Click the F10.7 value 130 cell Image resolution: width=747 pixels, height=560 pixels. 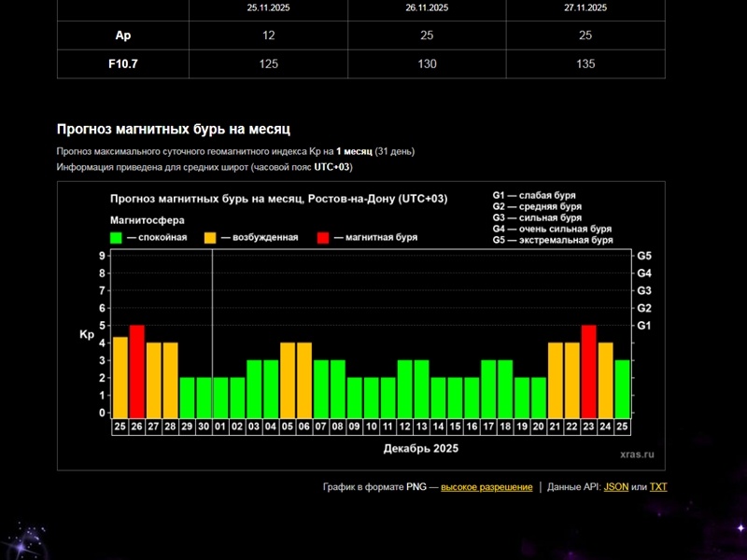point(427,63)
